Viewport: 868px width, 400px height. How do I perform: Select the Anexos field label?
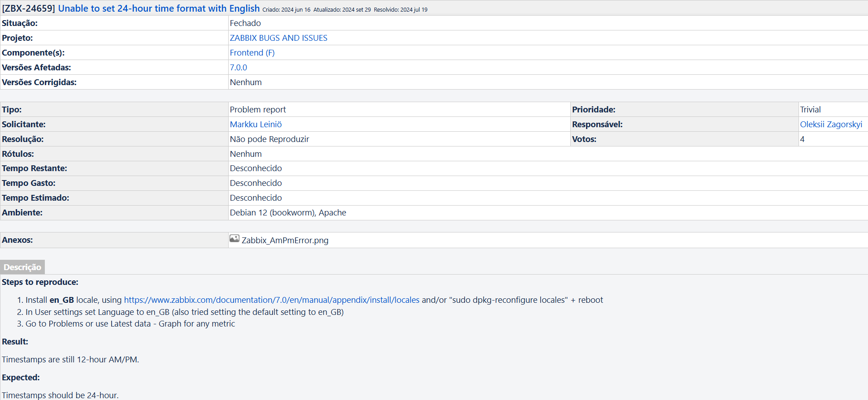17,240
